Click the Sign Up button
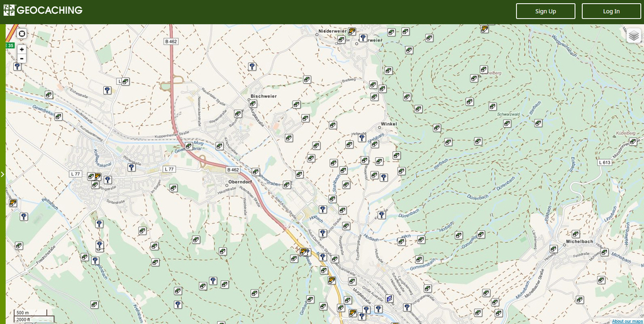Image resolution: width=644 pixels, height=324 pixels. 545,11
